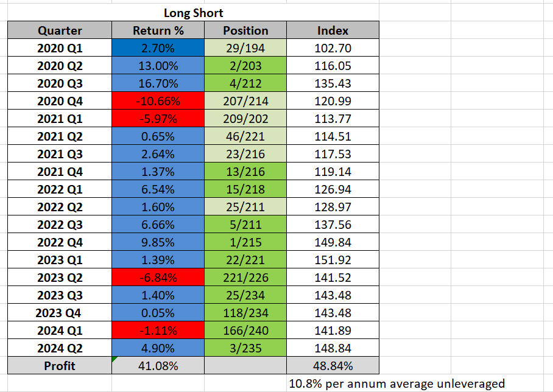Select the '10.8% per annum average unleveraged' note
This screenshot has height=392, width=553.
click(396, 383)
